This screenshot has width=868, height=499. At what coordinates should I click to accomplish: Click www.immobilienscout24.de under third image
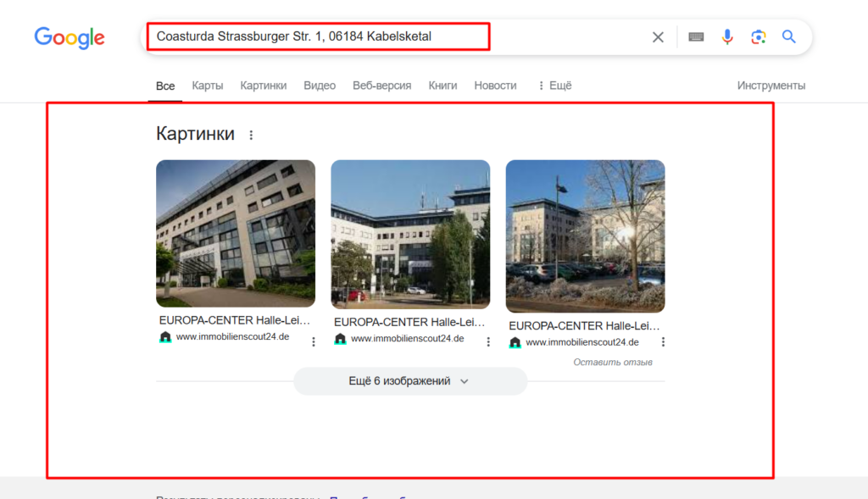[x=582, y=342]
